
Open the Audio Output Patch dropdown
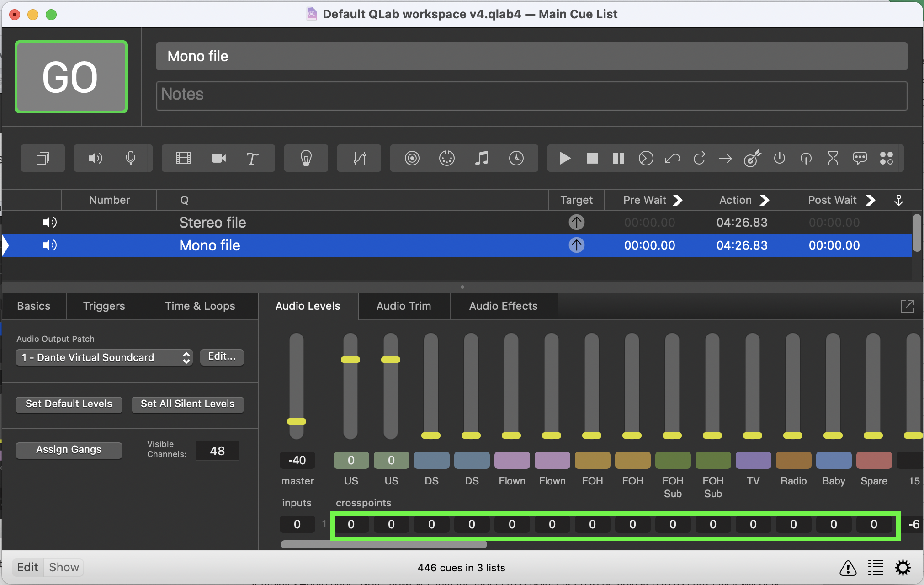[104, 357]
